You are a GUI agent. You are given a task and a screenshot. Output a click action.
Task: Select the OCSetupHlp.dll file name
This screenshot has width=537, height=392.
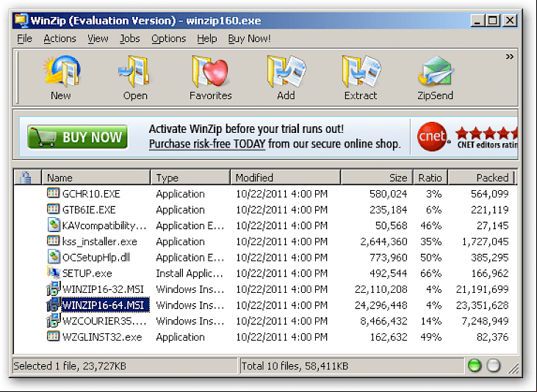96,258
